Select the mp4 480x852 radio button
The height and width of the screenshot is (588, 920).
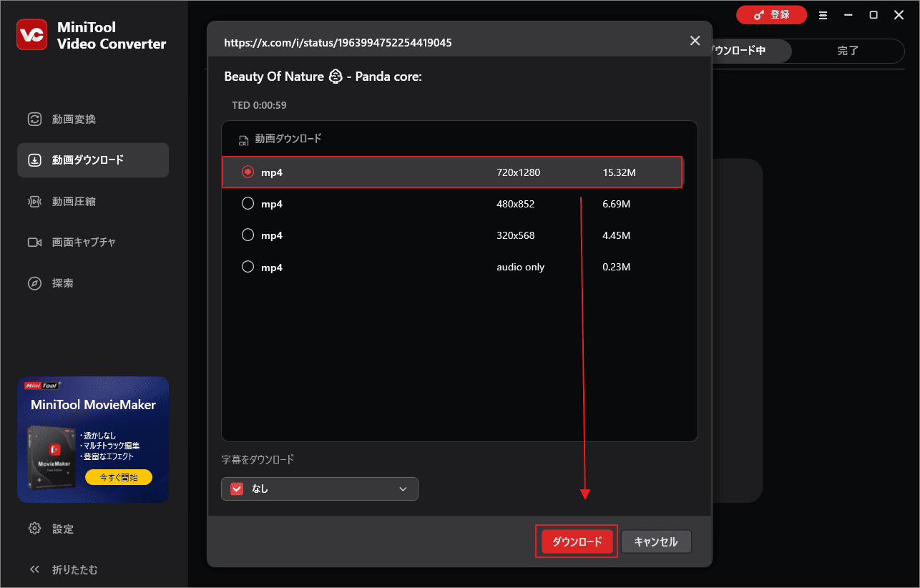click(248, 204)
